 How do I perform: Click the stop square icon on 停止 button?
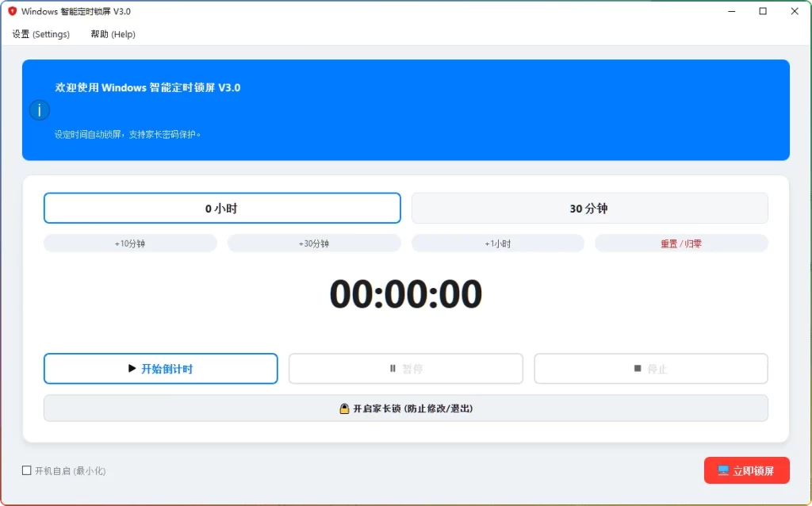(x=638, y=367)
